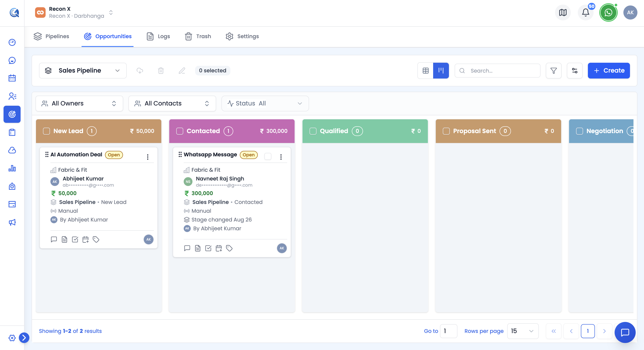The height and width of the screenshot is (350, 644).
Task: Open the contacts icon in sidebar
Action: [x=12, y=96]
